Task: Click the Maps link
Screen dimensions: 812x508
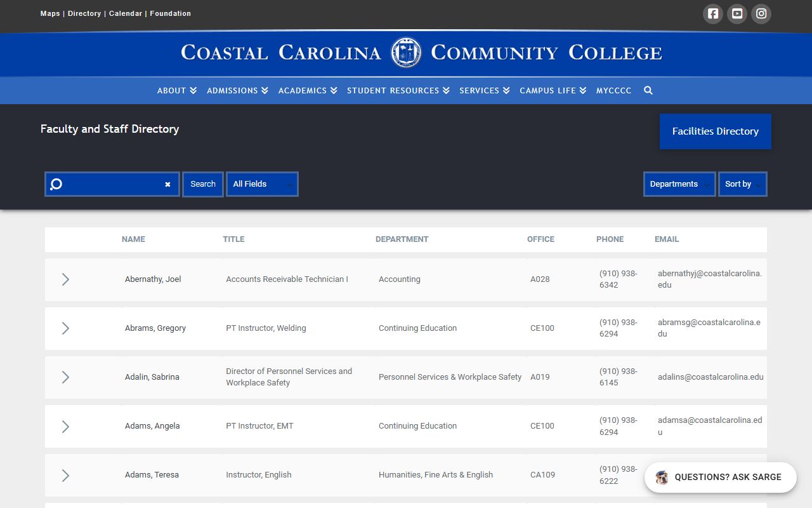Action: coord(50,13)
